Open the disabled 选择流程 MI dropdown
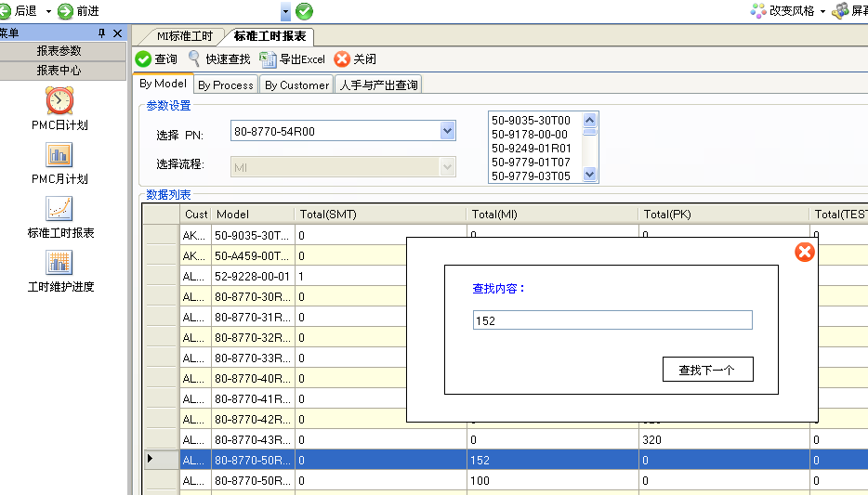 (x=447, y=167)
